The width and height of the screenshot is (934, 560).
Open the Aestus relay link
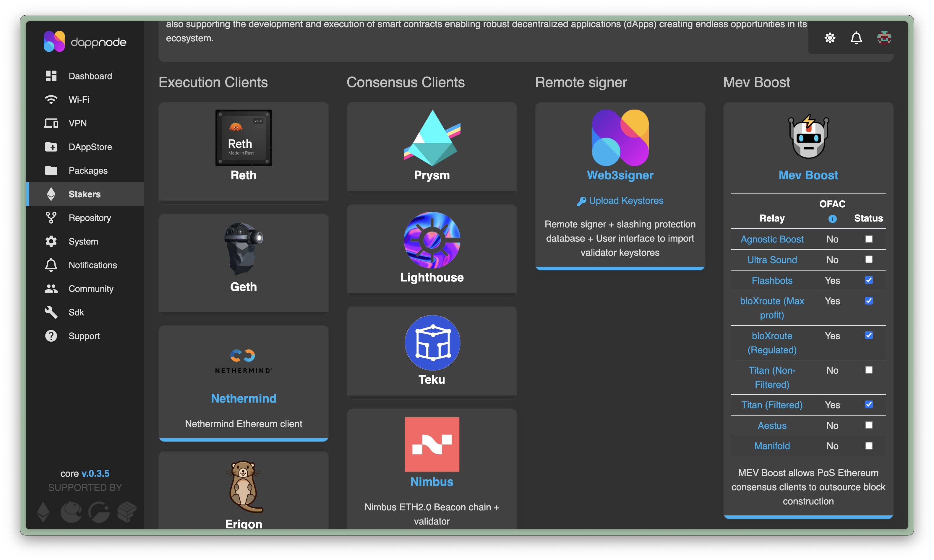pos(772,426)
